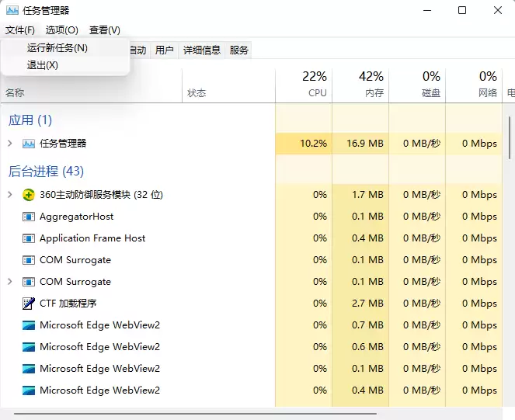Select the Application Frame Host icon
The image size is (515, 420).
(29, 238)
